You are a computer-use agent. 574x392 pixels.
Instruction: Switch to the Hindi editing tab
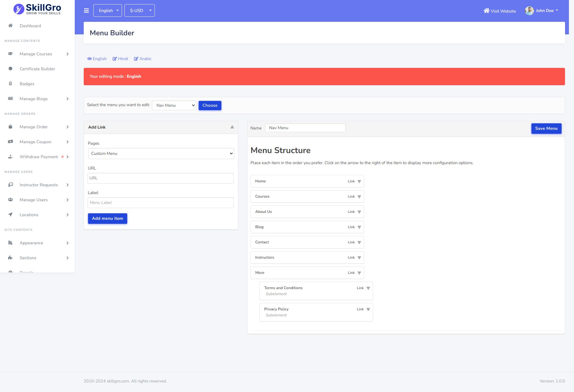pos(120,59)
